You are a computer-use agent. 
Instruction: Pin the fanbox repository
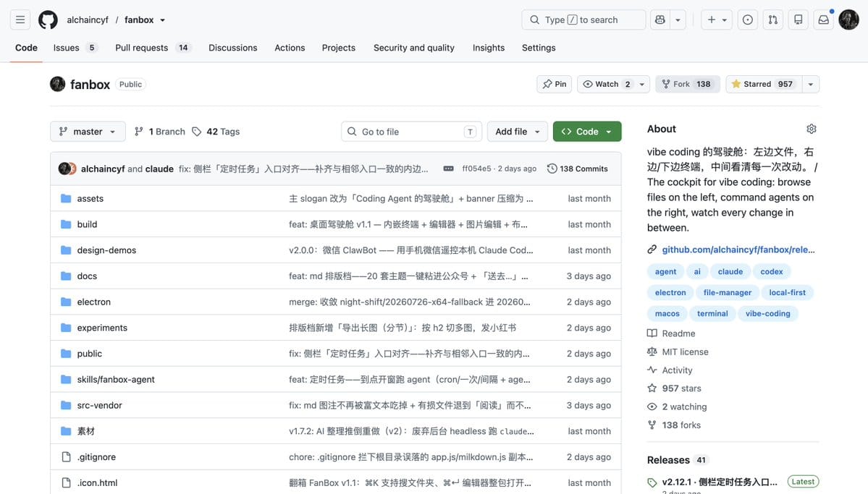click(x=554, y=84)
